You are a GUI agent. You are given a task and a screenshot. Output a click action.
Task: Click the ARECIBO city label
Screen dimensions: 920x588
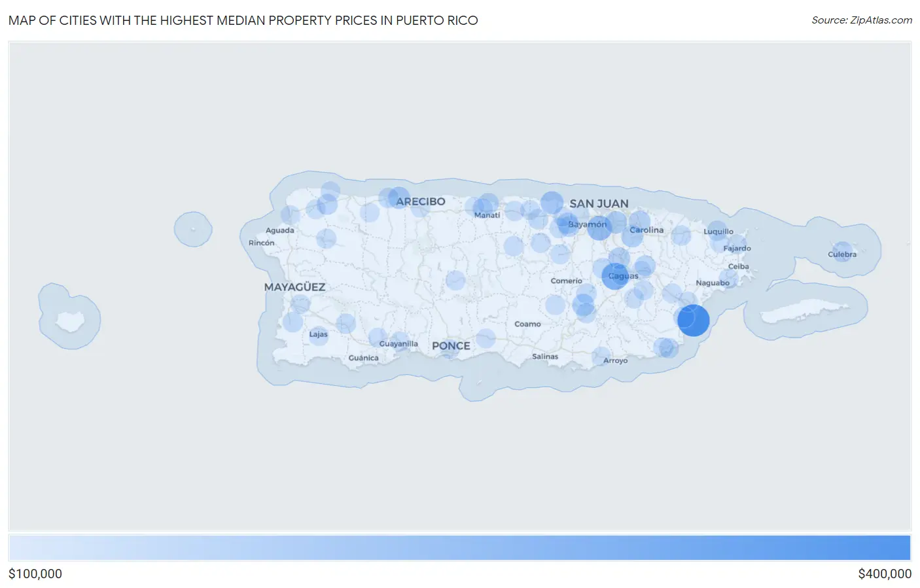[x=421, y=201]
